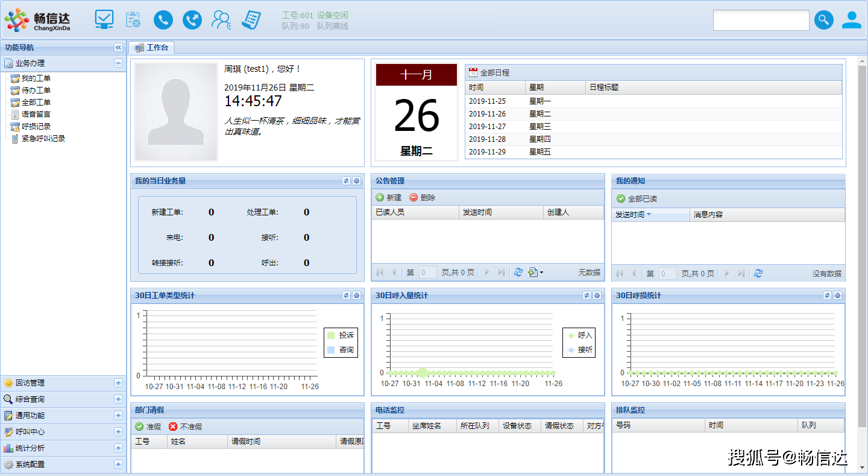This screenshot has height=476, width=868.
Task: Toggle 接听 series in the chart legend
Action: [x=580, y=350]
